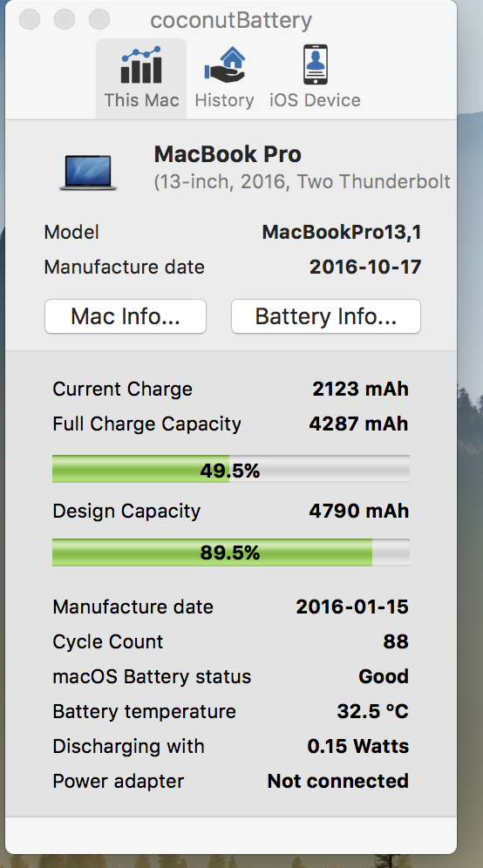
Task: Click the coconutBattery window title
Action: pyautogui.click(x=231, y=21)
